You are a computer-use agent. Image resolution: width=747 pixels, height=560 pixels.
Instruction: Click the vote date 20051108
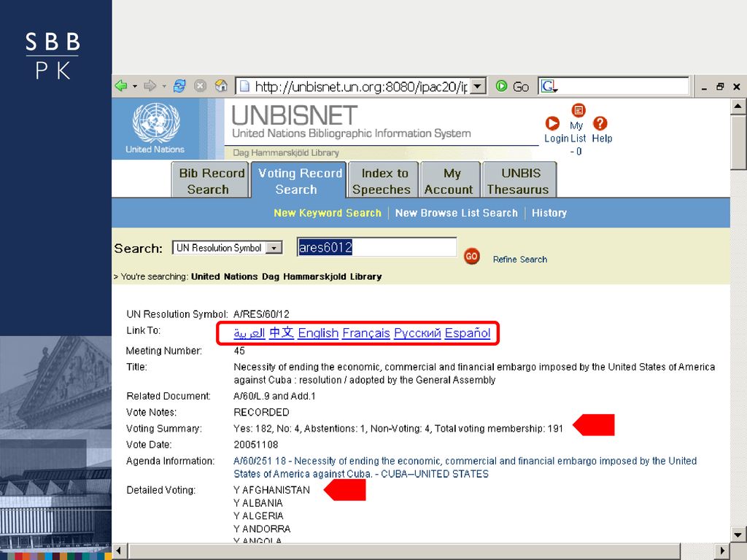tap(256, 445)
